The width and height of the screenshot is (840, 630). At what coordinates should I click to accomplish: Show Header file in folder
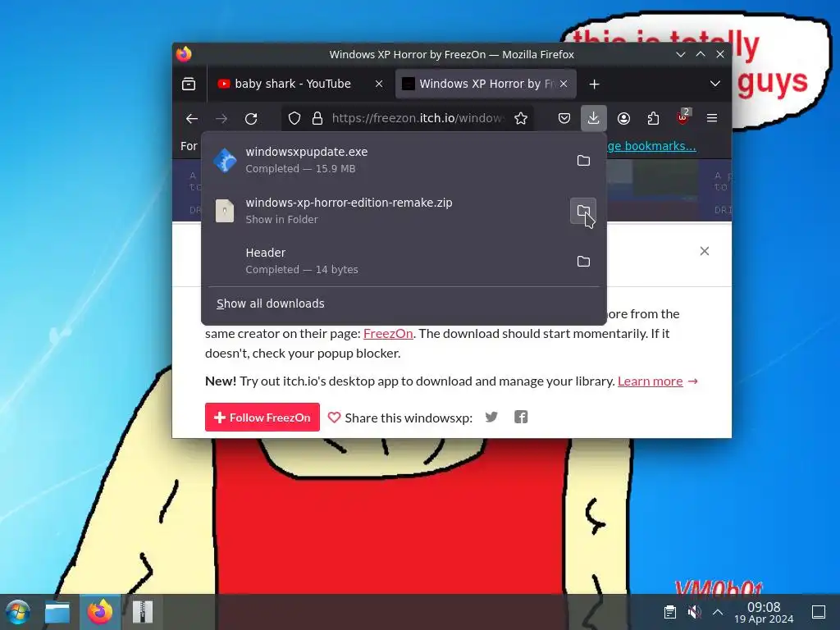click(583, 261)
